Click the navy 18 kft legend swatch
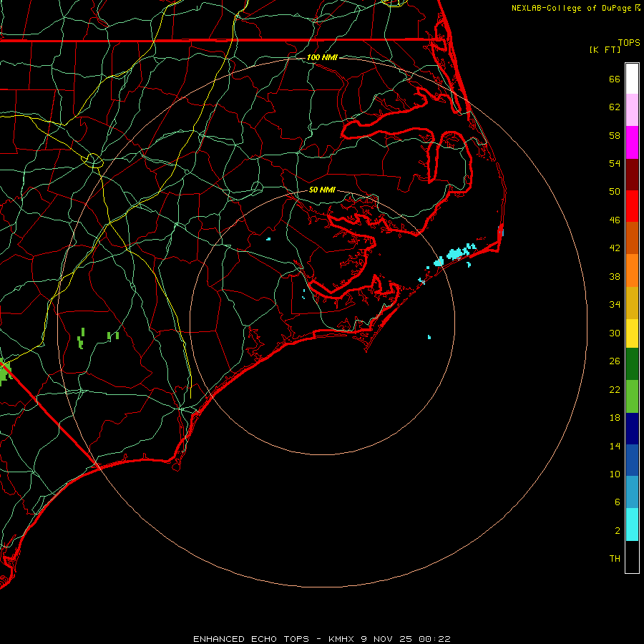 click(x=632, y=429)
